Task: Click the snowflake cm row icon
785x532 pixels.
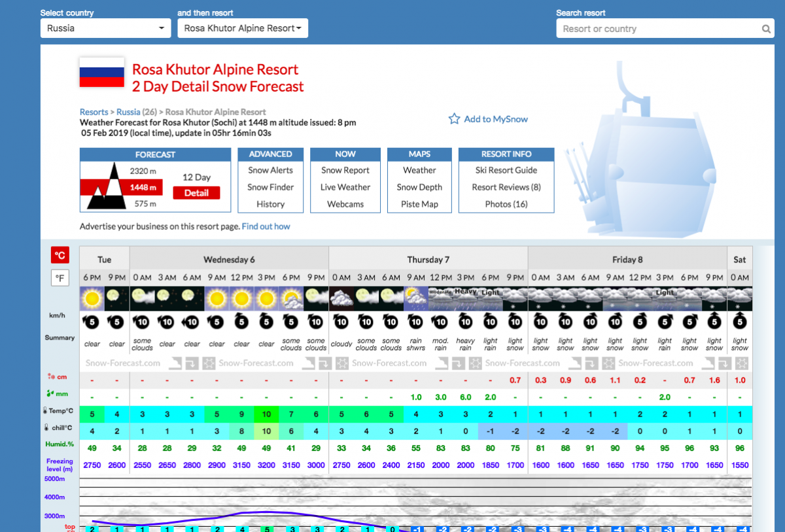Action: [51, 376]
